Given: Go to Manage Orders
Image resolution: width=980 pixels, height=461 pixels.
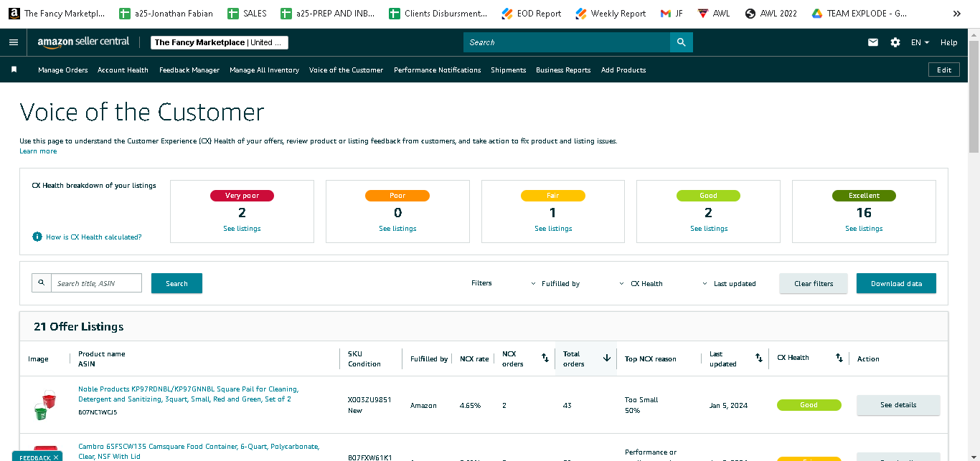Looking at the screenshot, I should [x=63, y=70].
